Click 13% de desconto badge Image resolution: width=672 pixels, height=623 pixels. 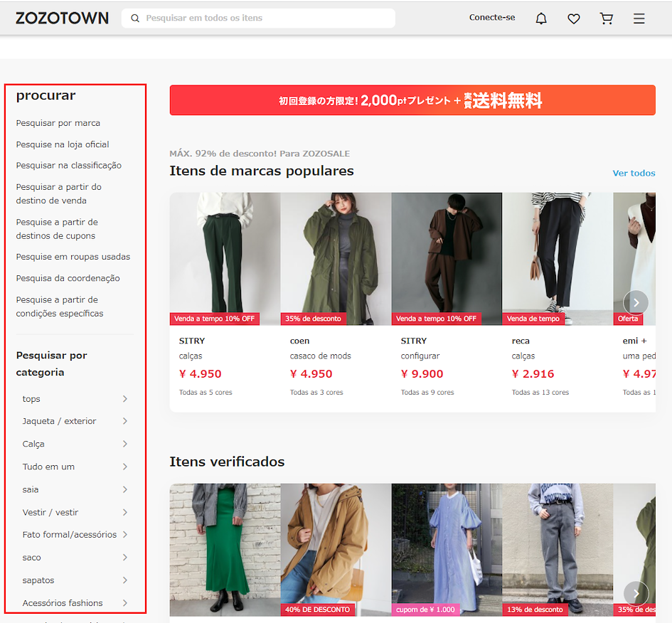point(535,609)
